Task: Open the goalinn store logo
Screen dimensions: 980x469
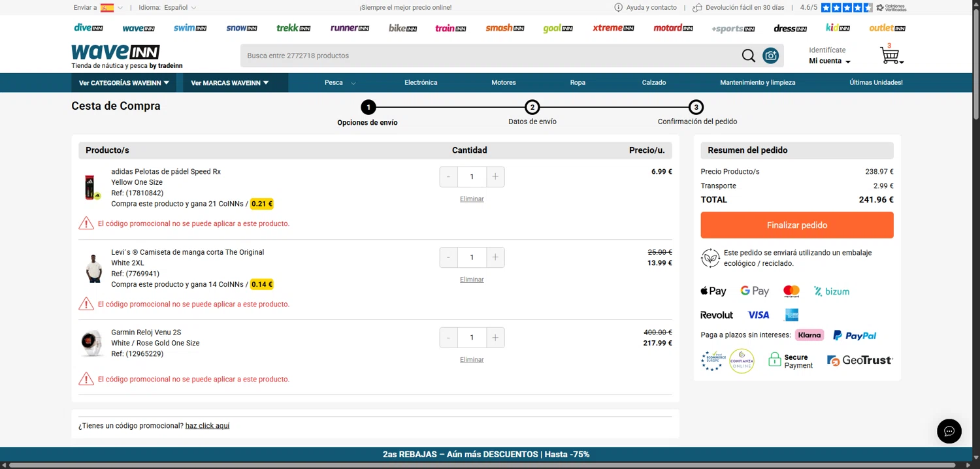Action: (558, 28)
